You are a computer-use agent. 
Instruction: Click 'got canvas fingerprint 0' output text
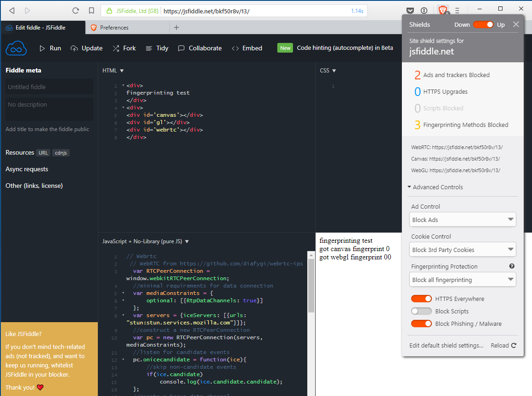354,249
